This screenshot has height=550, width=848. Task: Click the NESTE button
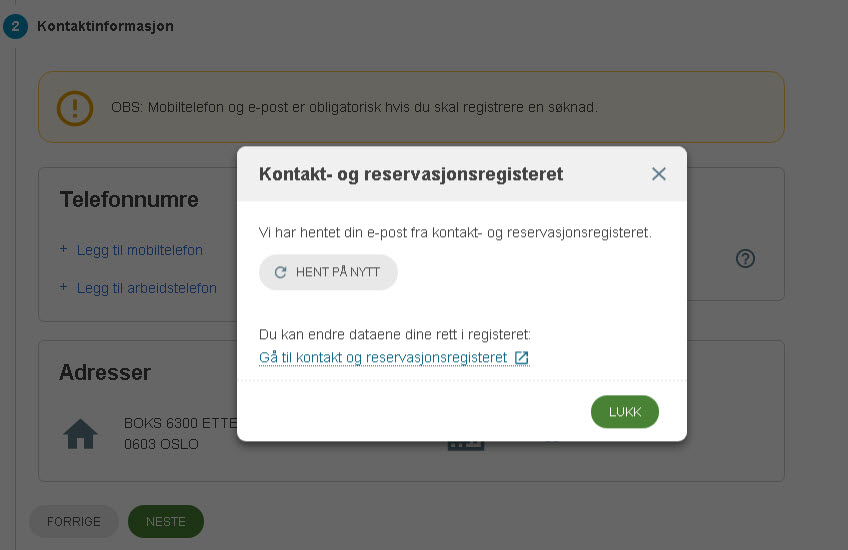[165, 521]
